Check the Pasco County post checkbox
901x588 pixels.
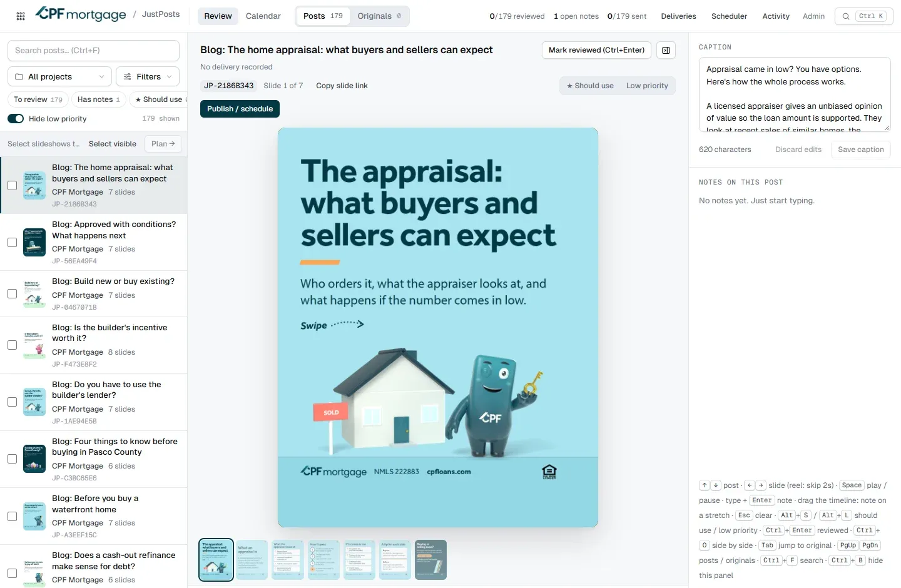(x=12, y=459)
